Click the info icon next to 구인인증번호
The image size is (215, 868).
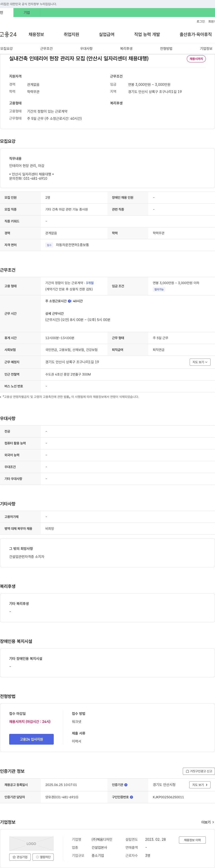[x=131, y=797]
